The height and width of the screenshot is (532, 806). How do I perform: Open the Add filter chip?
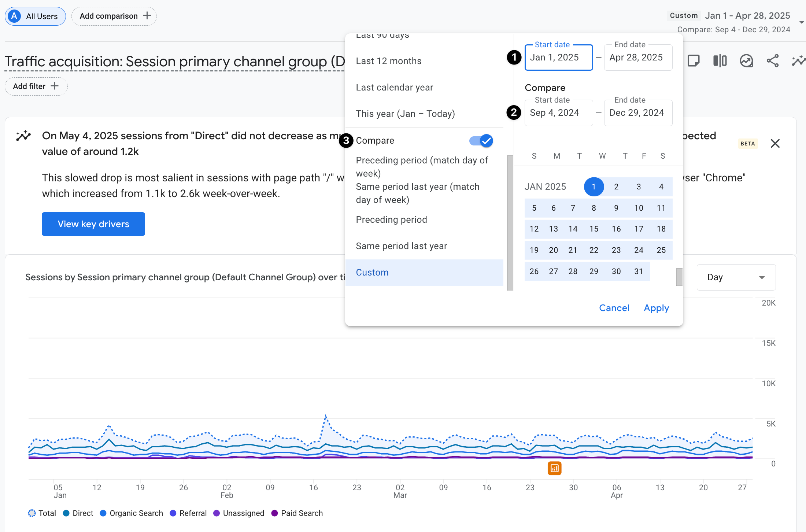[36, 86]
